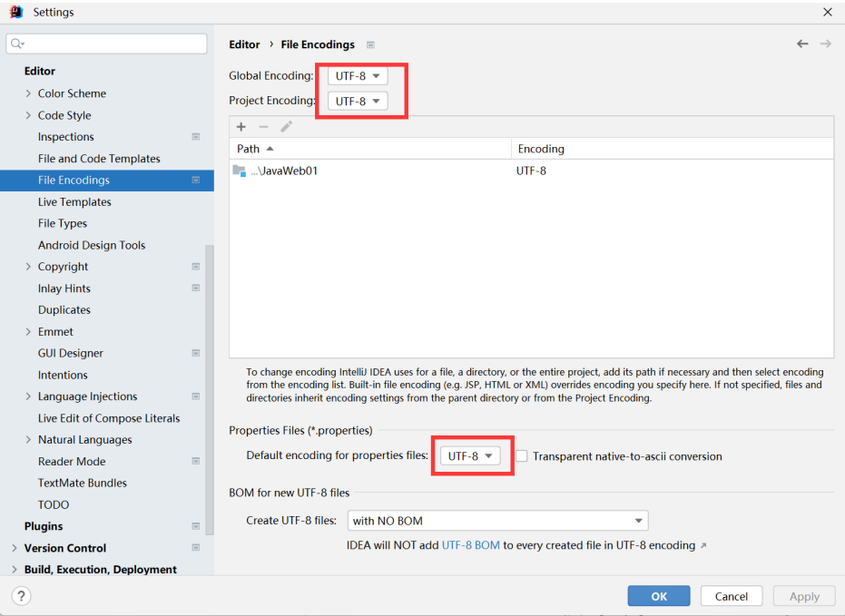Screen dimensions: 845x616
Task: Select Live Edit of Compose Literals
Action: tap(109, 418)
